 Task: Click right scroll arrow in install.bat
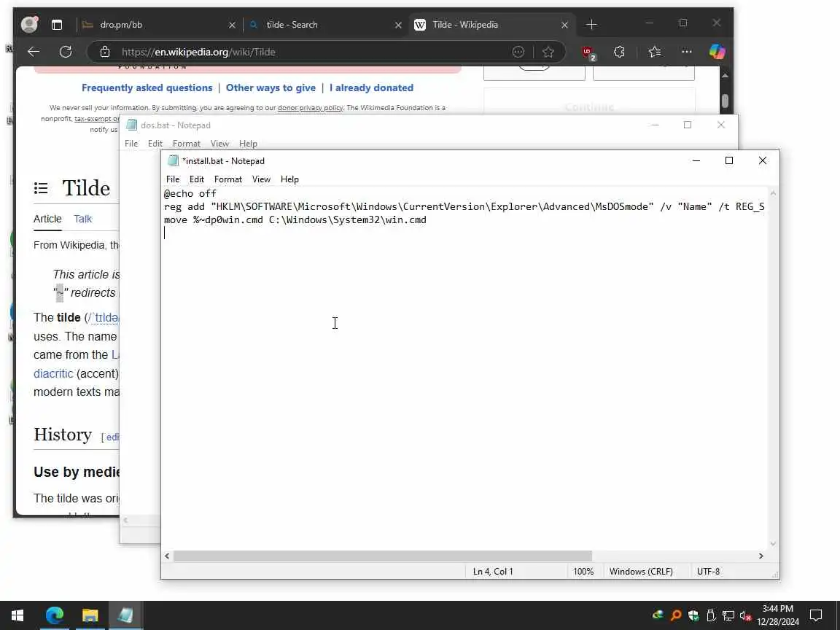(761, 556)
